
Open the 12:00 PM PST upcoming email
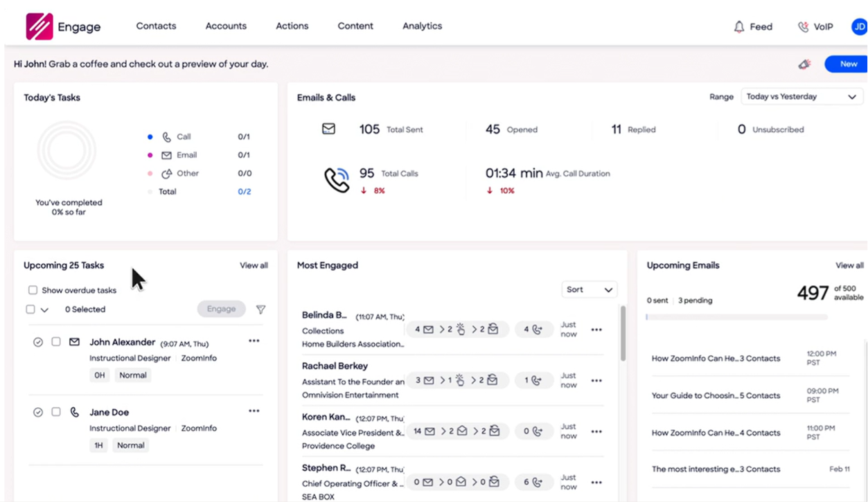pyautogui.click(x=750, y=359)
